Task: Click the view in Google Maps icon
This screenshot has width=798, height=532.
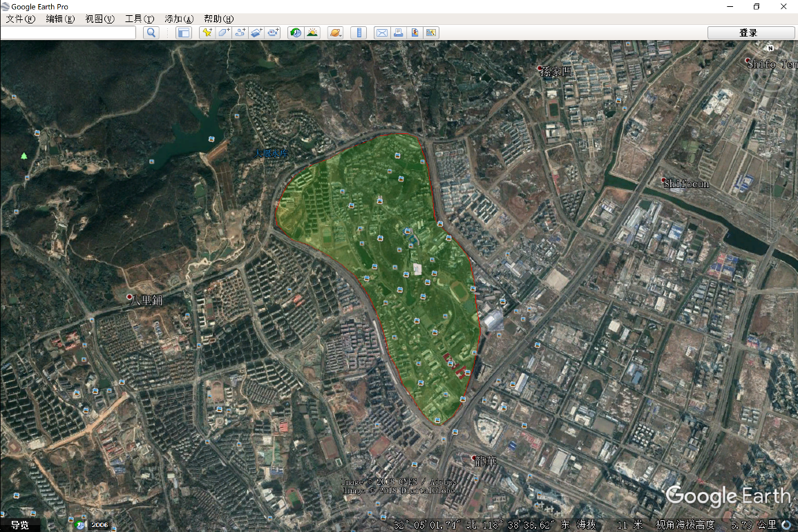Action: (432, 32)
